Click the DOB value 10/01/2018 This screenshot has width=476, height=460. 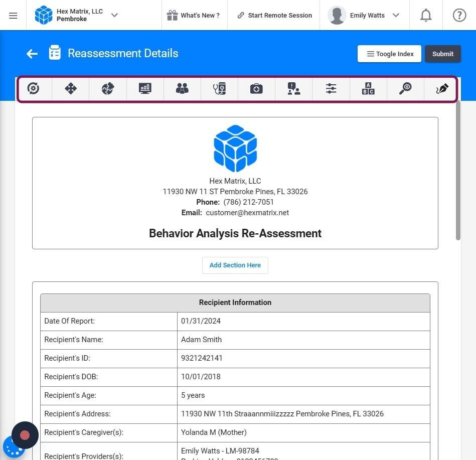(x=201, y=377)
